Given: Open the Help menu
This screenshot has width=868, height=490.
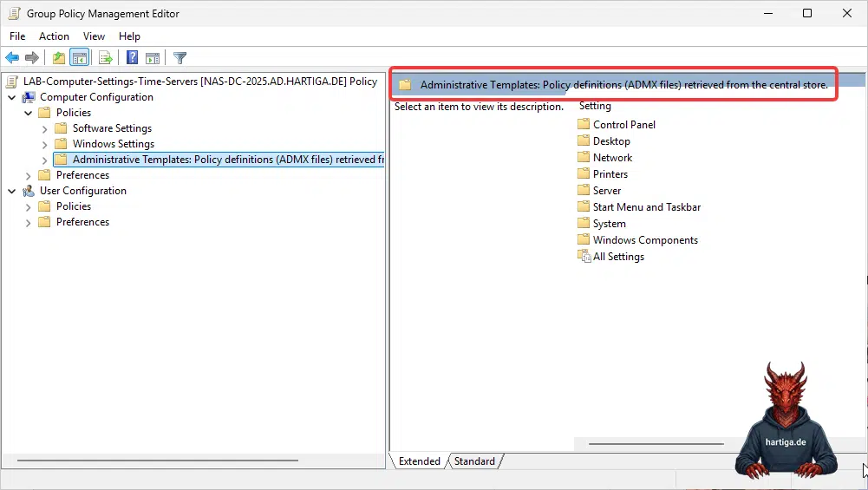Looking at the screenshot, I should 129,36.
